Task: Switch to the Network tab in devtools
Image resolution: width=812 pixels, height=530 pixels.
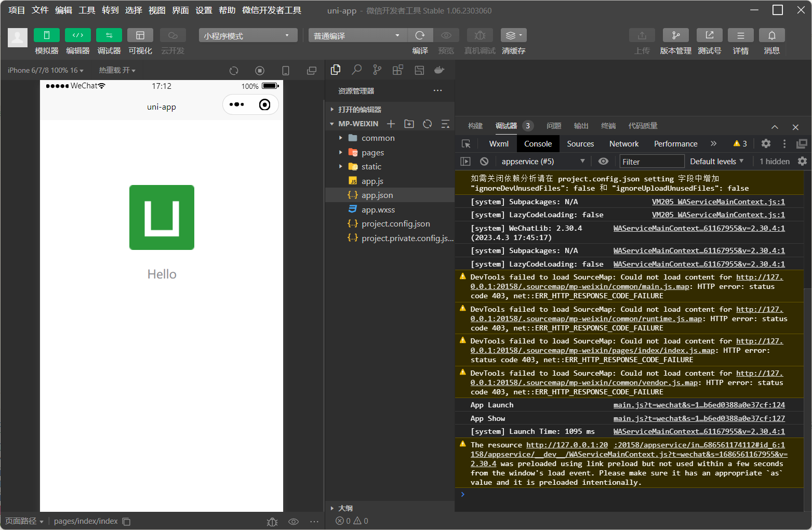Action: click(x=623, y=144)
